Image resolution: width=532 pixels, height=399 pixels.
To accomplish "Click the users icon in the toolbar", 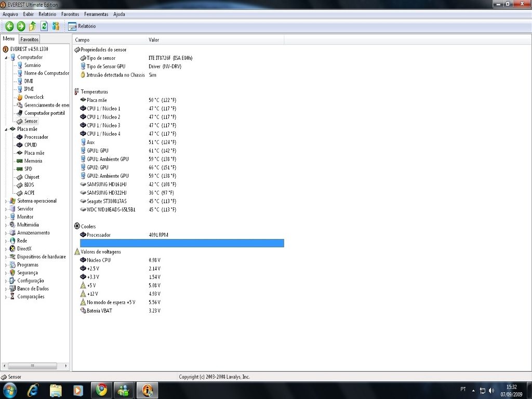I will point(56,26).
